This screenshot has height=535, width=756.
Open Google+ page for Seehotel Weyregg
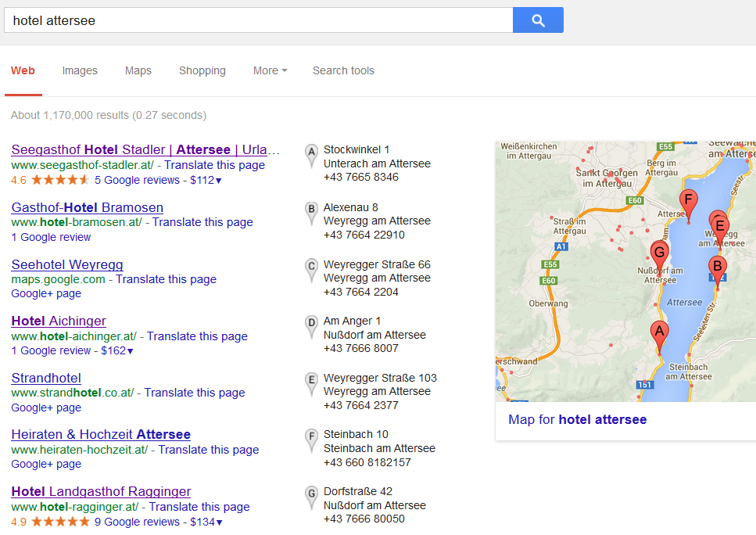coord(46,294)
